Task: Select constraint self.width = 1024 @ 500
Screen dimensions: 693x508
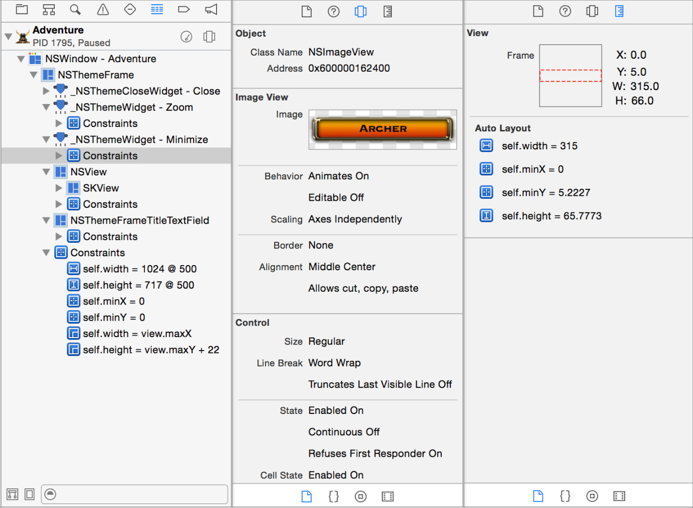Action: (x=116, y=269)
